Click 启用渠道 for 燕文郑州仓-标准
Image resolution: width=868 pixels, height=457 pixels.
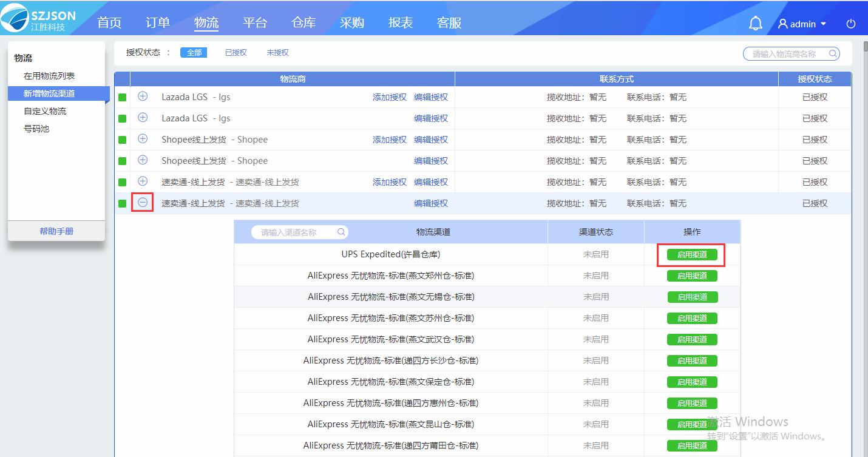(692, 276)
